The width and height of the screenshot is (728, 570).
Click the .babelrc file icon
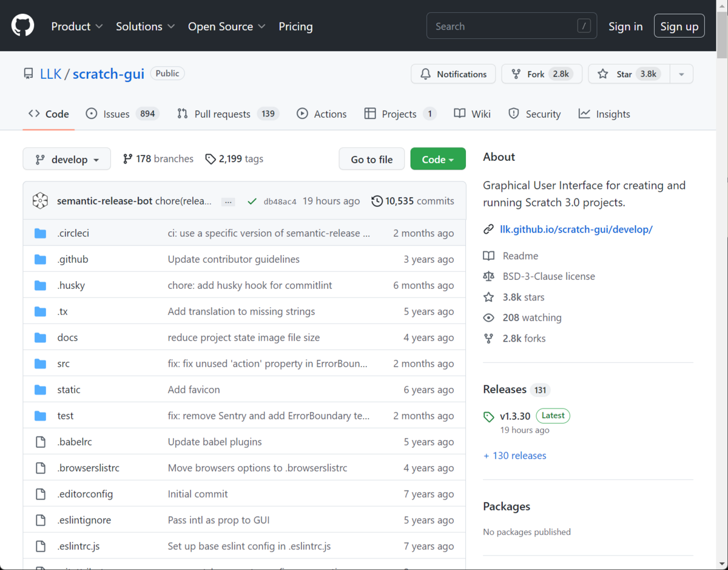41,442
